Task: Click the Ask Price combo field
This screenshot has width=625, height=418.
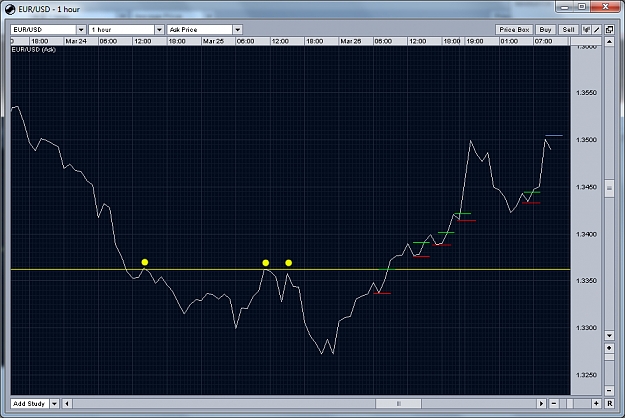Action: pos(200,29)
